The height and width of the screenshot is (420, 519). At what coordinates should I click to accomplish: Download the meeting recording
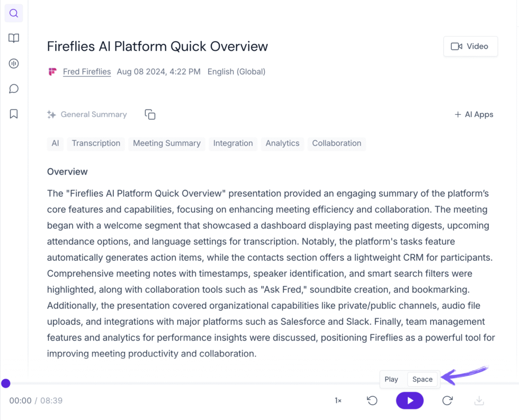click(x=479, y=400)
